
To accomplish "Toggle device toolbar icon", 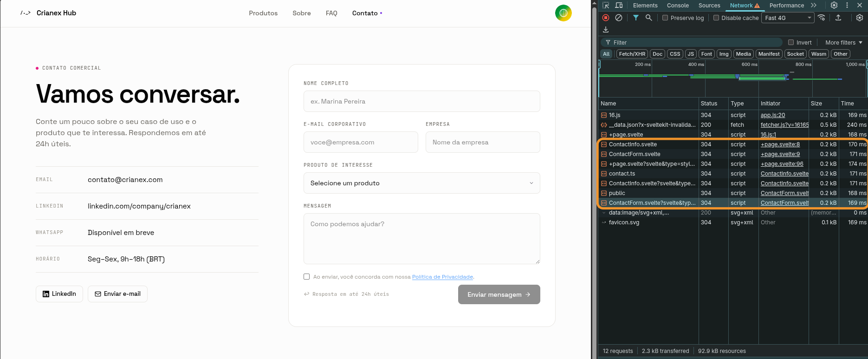I will 619,5.
